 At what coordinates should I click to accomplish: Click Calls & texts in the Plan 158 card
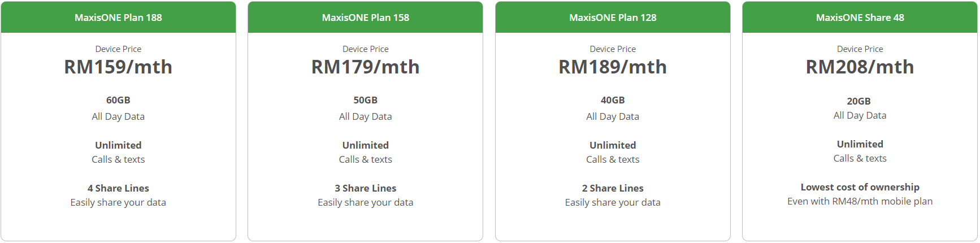coord(365,159)
